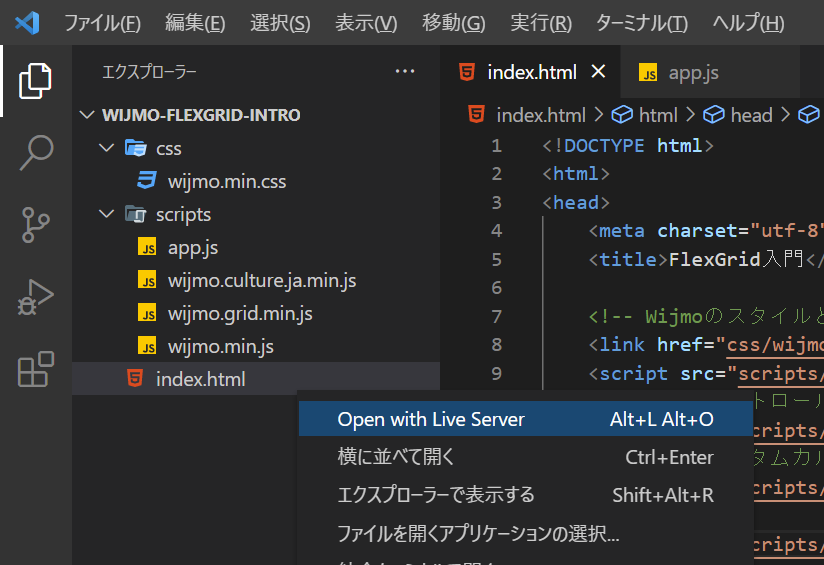Open the 表示(V) menu
The width and height of the screenshot is (824, 565).
point(366,23)
